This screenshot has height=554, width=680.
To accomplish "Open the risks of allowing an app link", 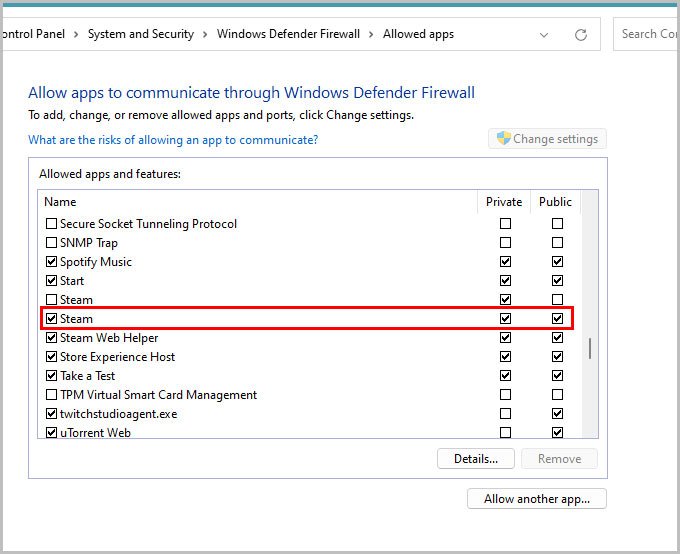I will [x=173, y=140].
